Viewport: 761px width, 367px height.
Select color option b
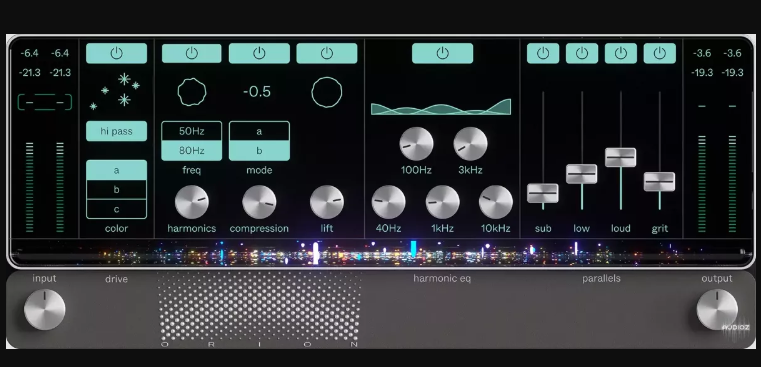pyautogui.click(x=116, y=190)
